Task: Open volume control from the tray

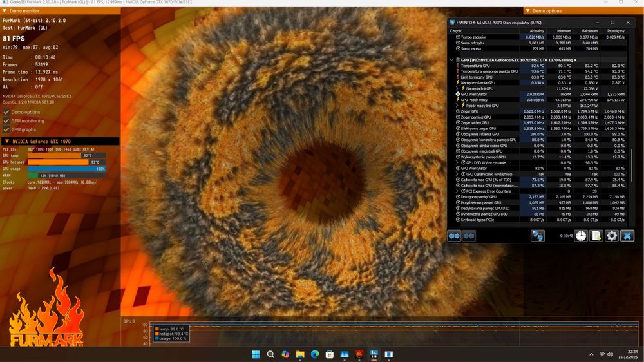Action: pyautogui.click(x=610, y=354)
